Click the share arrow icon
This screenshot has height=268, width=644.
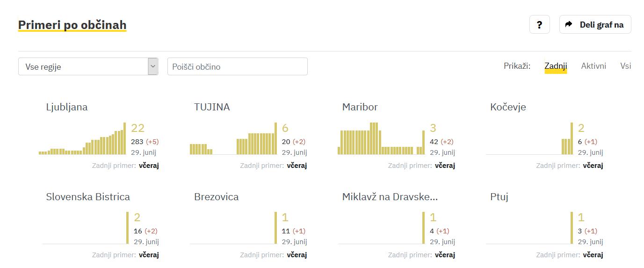(x=569, y=24)
